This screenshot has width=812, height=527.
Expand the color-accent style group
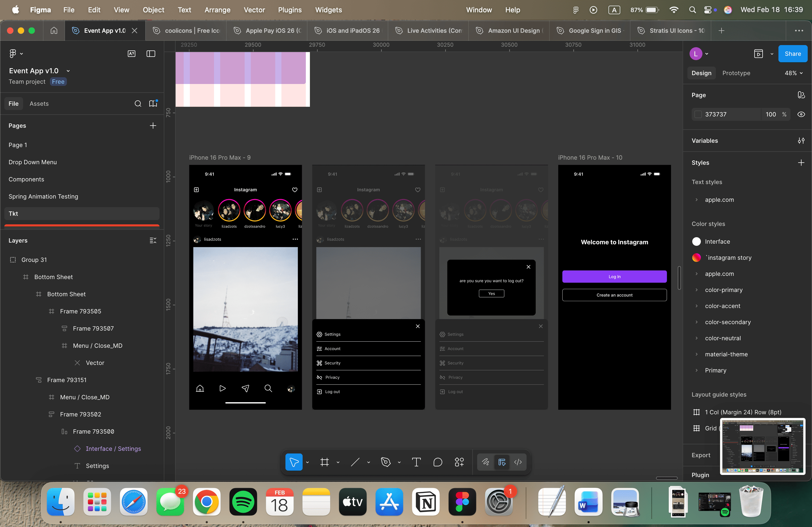(x=696, y=306)
